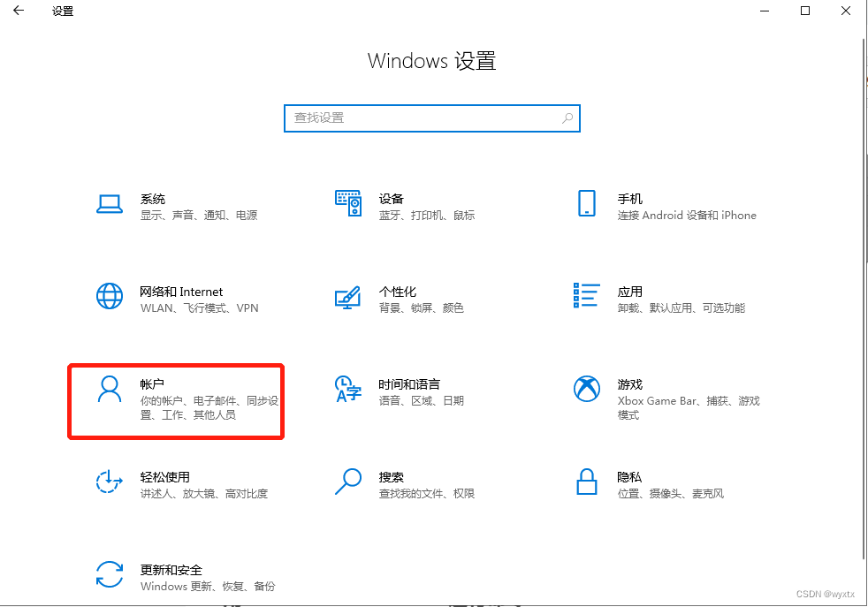Open the 设备 keyboard and speaker icon
Screen dimensions: 868x607
348,203
